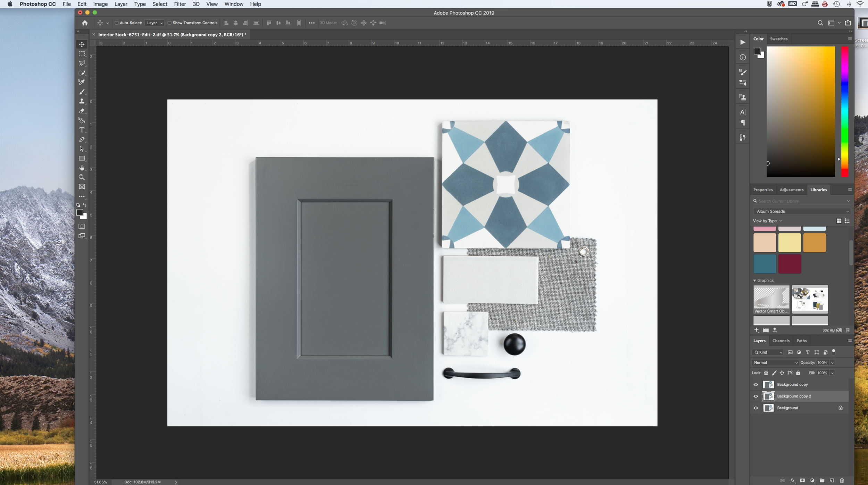The width and height of the screenshot is (868, 485).
Task: Select the Eraser tool
Action: (82, 111)
